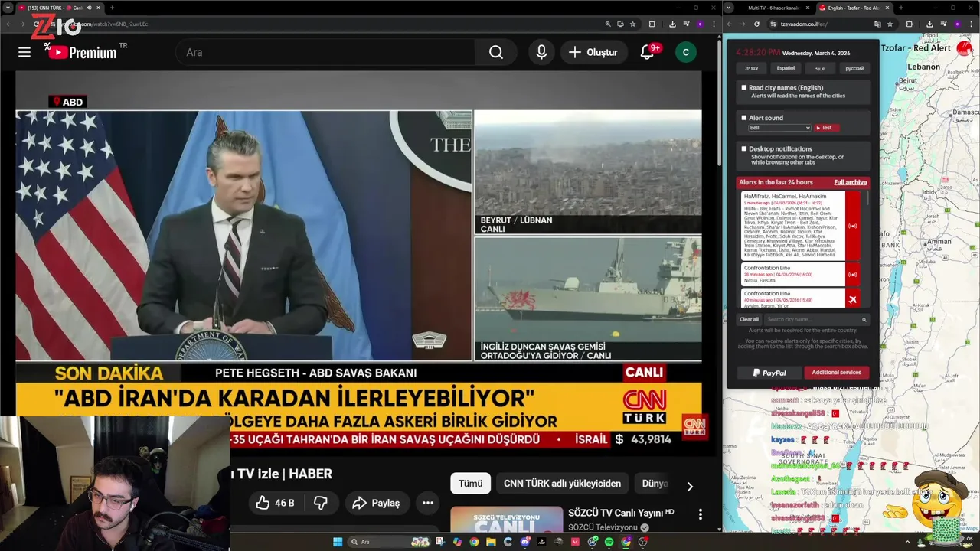
Task: Open Spotify from taskbar
Action: point(609,542)
